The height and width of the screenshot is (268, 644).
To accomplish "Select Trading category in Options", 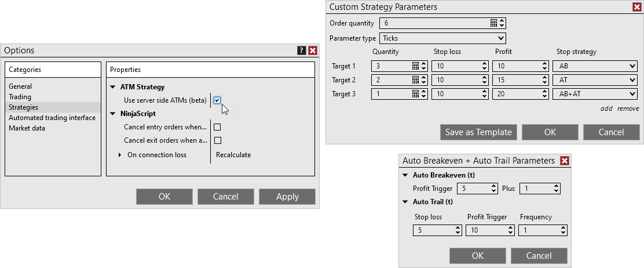I will click(x=20, y=97).
